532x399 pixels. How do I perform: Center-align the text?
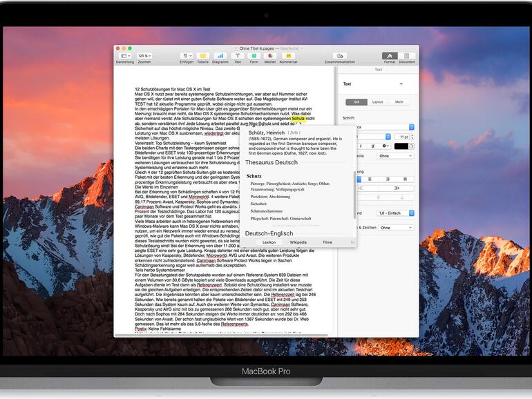tap(370, 179)
